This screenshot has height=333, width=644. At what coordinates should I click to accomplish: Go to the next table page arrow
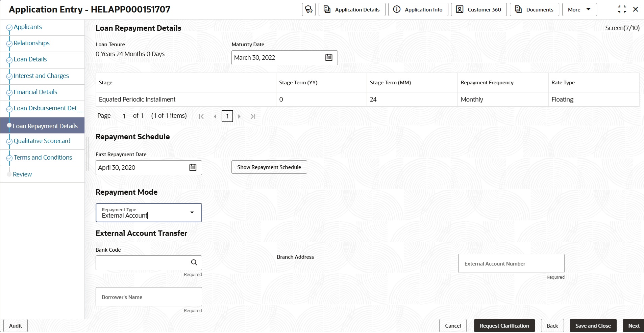239,116
